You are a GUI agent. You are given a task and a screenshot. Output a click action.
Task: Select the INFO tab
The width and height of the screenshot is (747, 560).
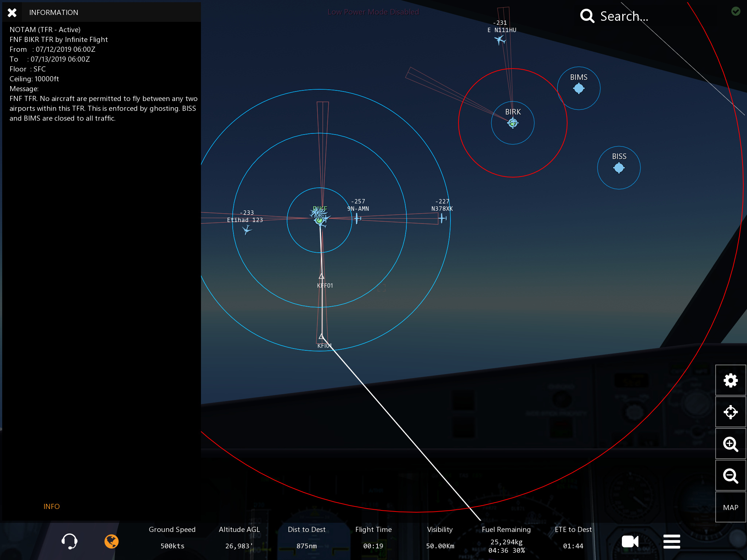pos(51,506)
